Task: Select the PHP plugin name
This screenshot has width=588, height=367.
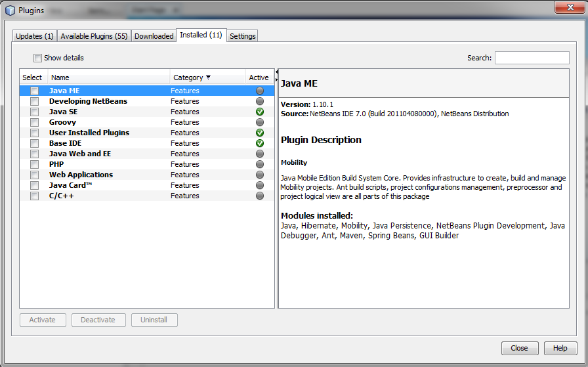Action: coord(56,164)
